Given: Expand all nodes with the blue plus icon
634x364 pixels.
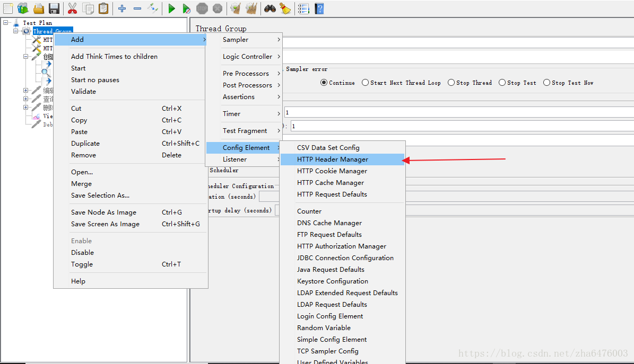Looking at the screenshot, I should coord(122,8).
